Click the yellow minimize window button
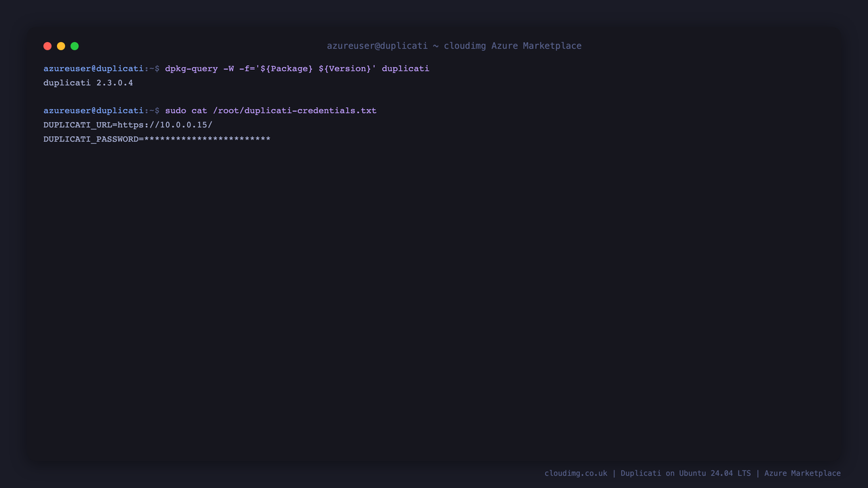Screen dimensions: 868x488 click(x=61, y=46)
